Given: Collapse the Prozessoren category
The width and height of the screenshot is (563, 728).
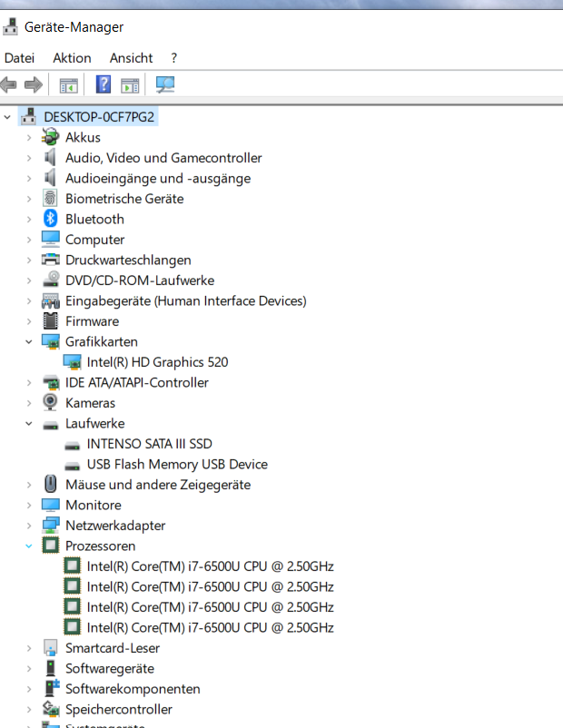Looking at the screenshot, I should [29, 546].
